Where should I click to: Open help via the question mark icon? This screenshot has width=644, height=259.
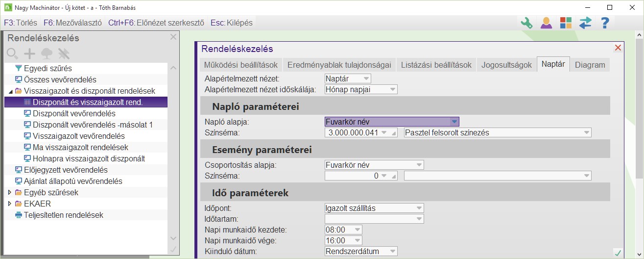click(x=605, y=23)
